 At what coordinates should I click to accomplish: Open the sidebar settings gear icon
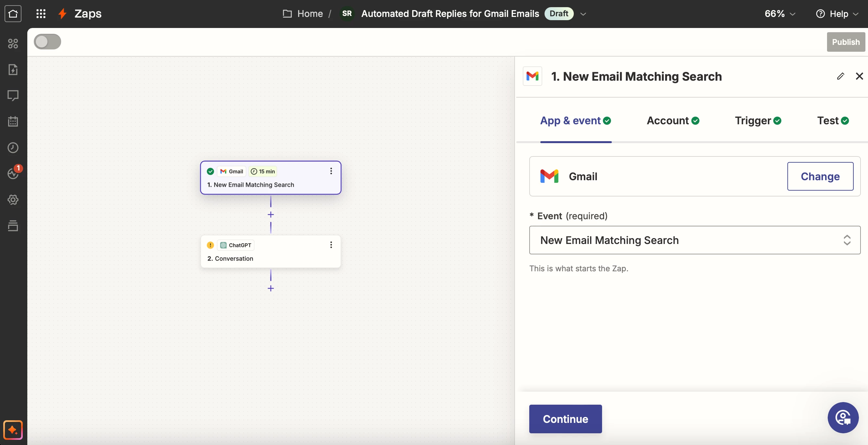coord(13,200)
